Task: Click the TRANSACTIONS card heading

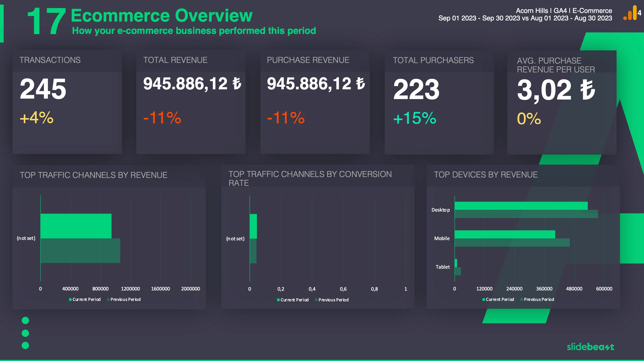Action: (50, 60)
